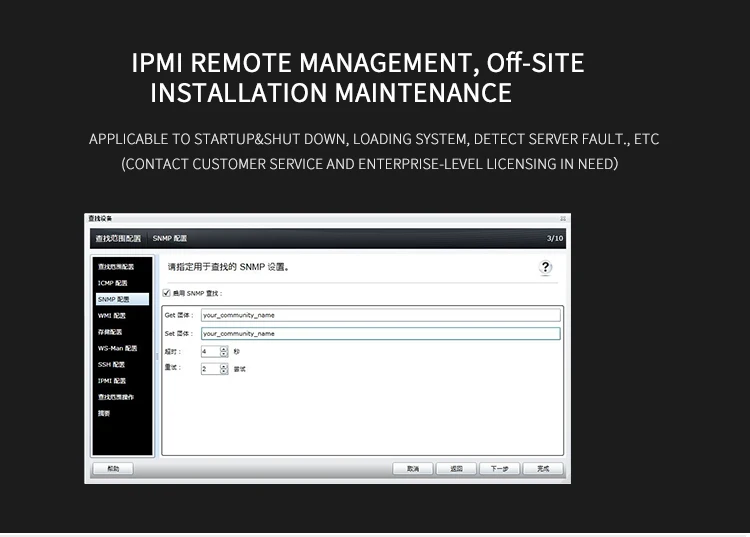Toggle the 启用 SNMP 查找 checkbox
The height and width of the screenshot is (537, 750).
pos(166,293)
